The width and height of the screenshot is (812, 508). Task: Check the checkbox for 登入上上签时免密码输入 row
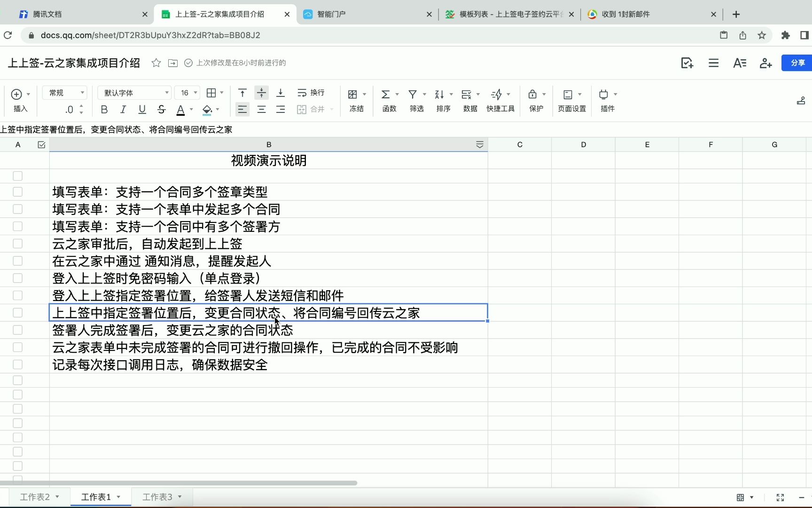tap(18, 278)
